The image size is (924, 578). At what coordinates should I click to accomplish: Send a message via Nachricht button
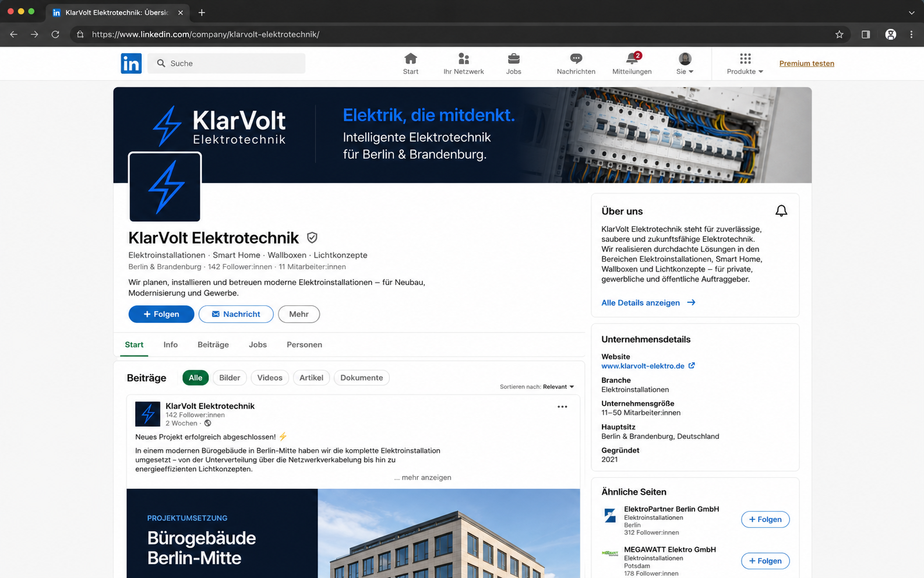coord(236,314)
